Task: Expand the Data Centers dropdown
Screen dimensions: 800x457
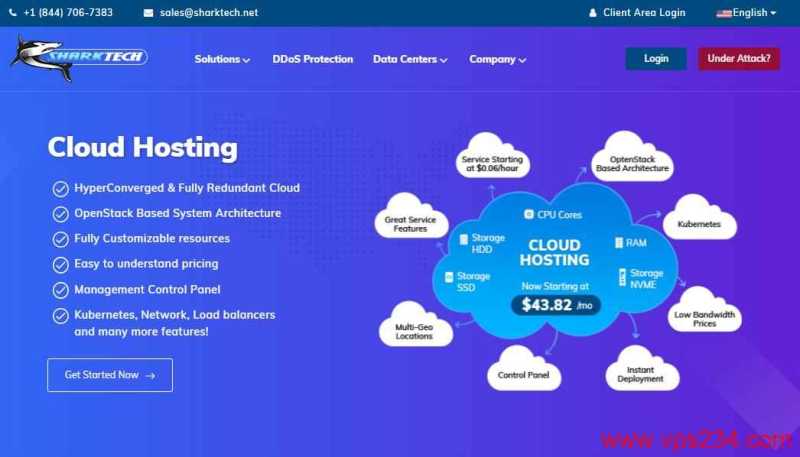Action: tap(410, 59)
